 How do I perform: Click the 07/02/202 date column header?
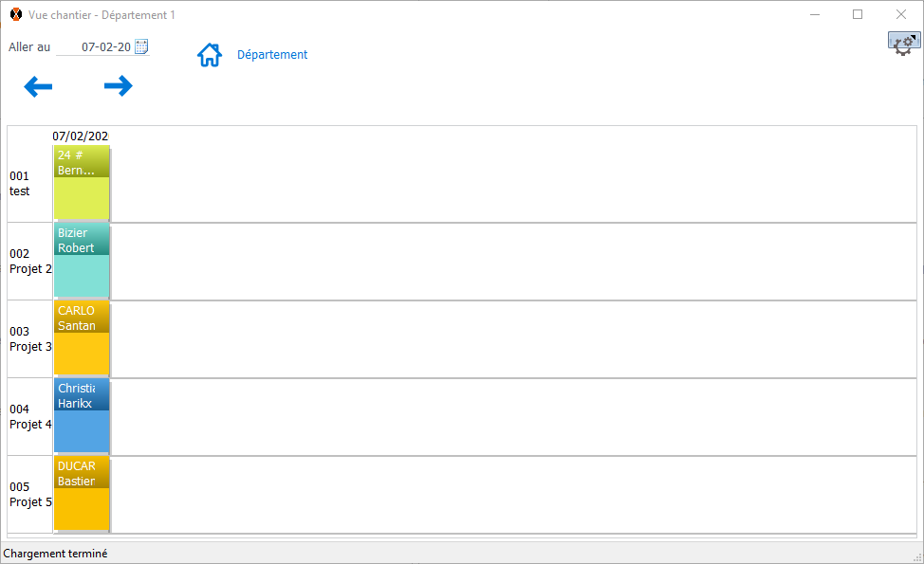click(x=81, y=136)
